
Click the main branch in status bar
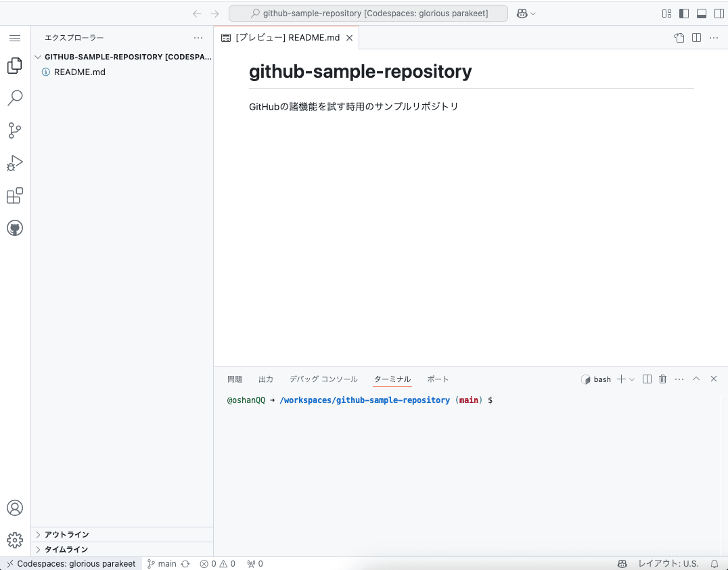click(x=162, y=563)
